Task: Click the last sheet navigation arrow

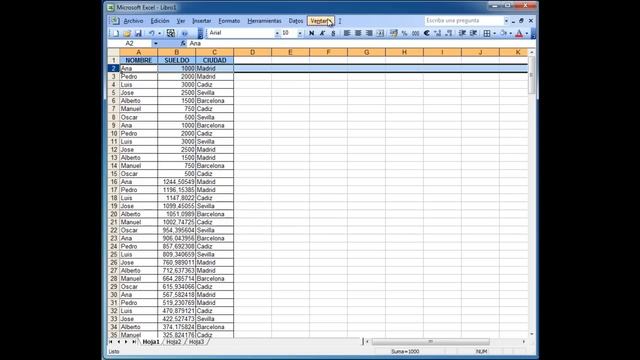Action: pyautogui.click(x=134, y=342)
